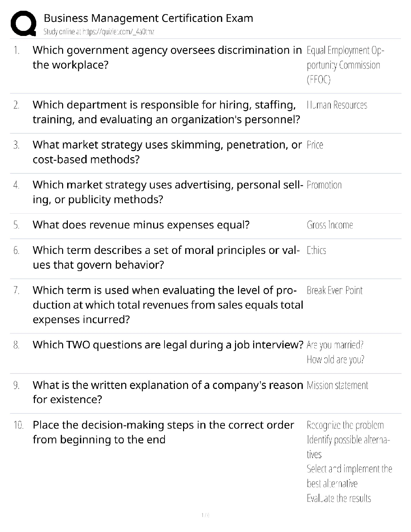The height and width of the screenshot is (532, 411).
Task: Click question 3 about skimming and penetration
Action: [x=167, y=152]
